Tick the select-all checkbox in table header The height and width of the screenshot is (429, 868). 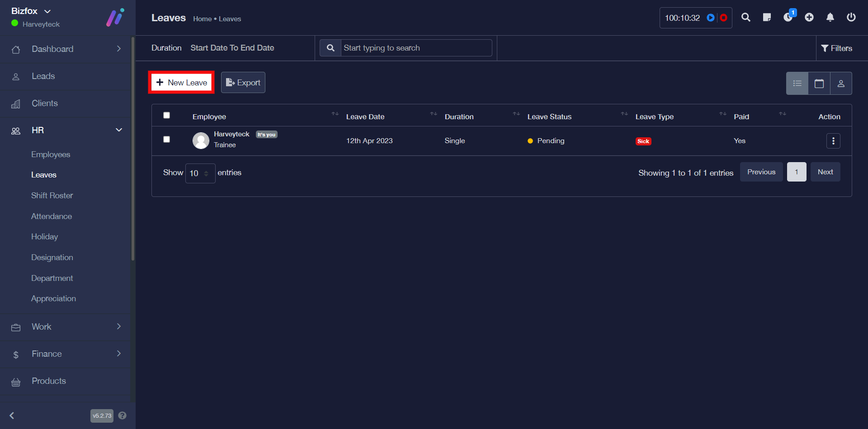pos(167,116)
